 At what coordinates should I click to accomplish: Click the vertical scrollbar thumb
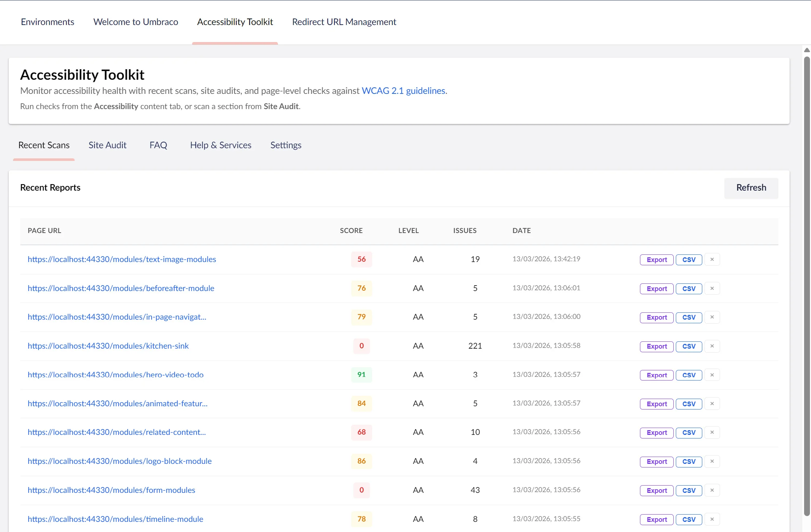(807, 286)
